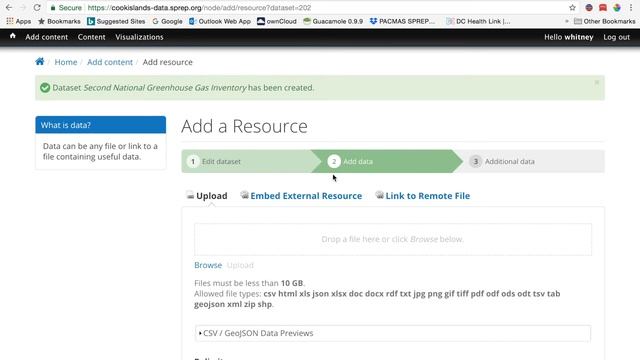Screen dimensions: 640x360
Task: Click Browse to choose a file
Action: pyautogui.click(x=208, y=265)
